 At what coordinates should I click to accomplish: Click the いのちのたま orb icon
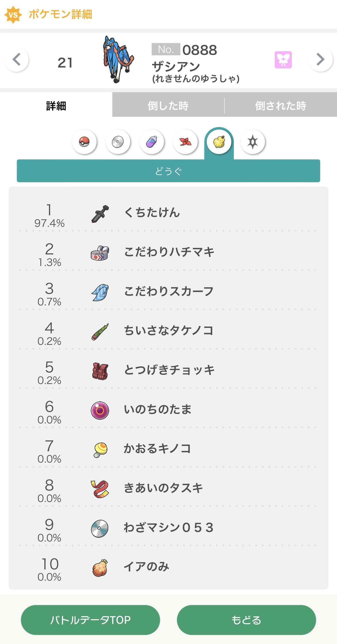[x=100, y=410]
